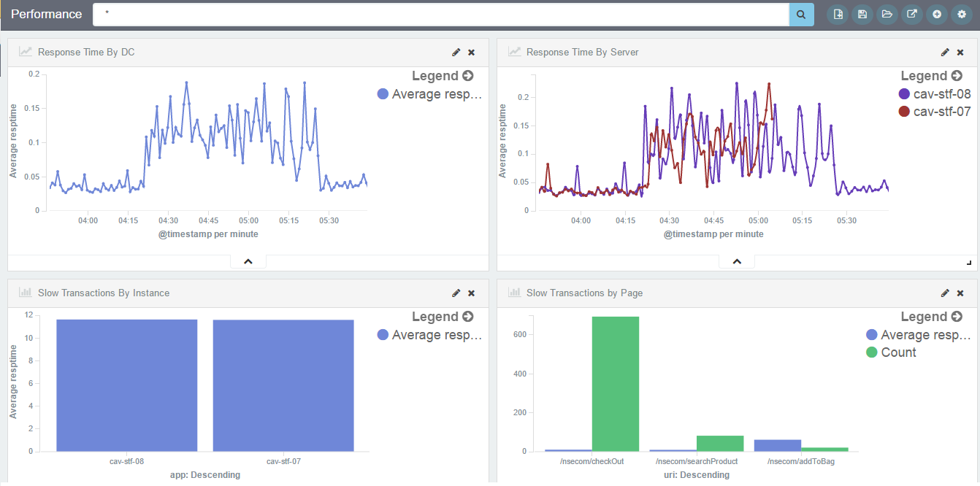Create a new dashboard
Screen dimensions: 980x486
coord(838,15)
